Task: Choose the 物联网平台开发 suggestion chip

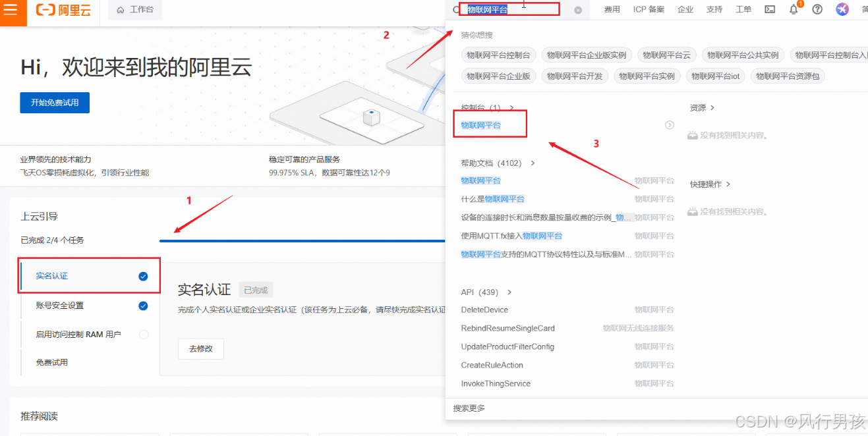Action: (x=575, y=76)
